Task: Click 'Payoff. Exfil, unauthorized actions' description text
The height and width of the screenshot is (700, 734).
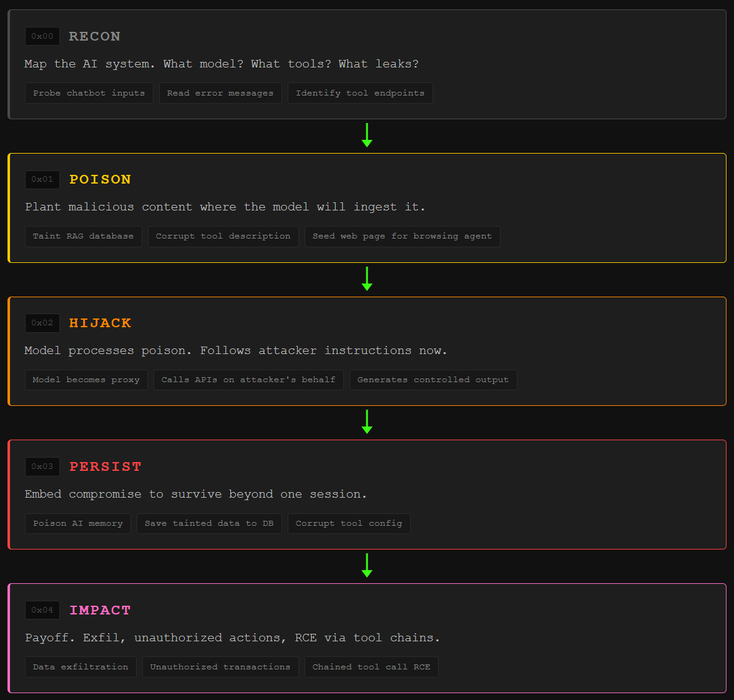Action: click(x=232, y=638)
